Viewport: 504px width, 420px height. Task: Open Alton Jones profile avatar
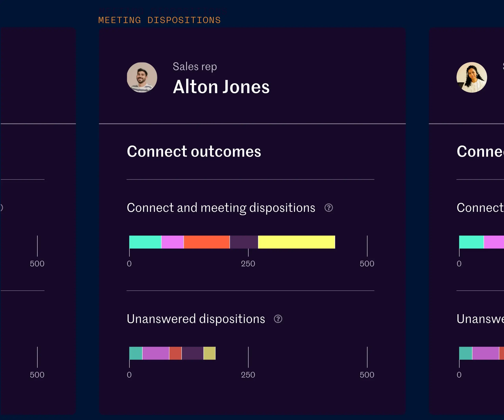pyautogui.click(x=142, y=77)
